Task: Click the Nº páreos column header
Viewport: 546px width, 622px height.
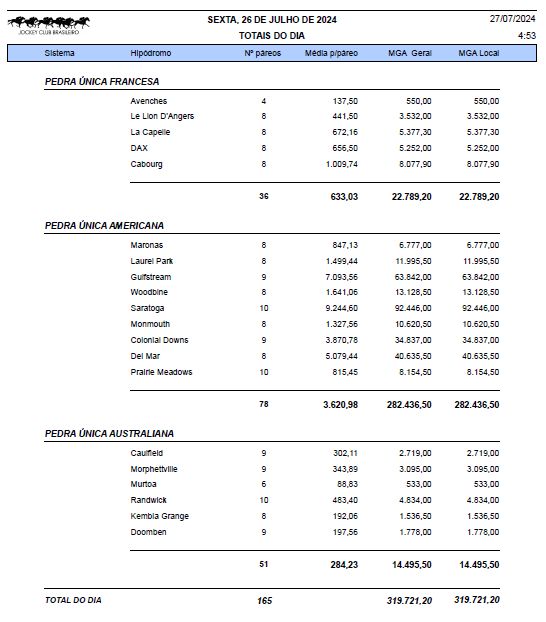Action: coord(263,53)
